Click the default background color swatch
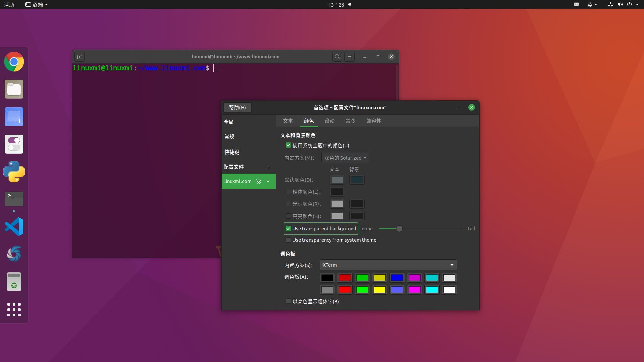 click(x=357, y=180)
